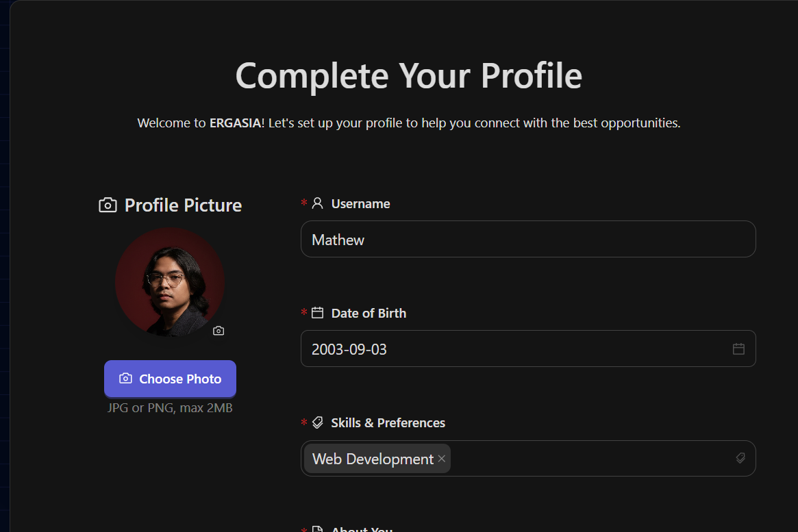The image size is (798, 532).
Task: Select the Web Development tag chip
Action: click(x=373, y=459)
